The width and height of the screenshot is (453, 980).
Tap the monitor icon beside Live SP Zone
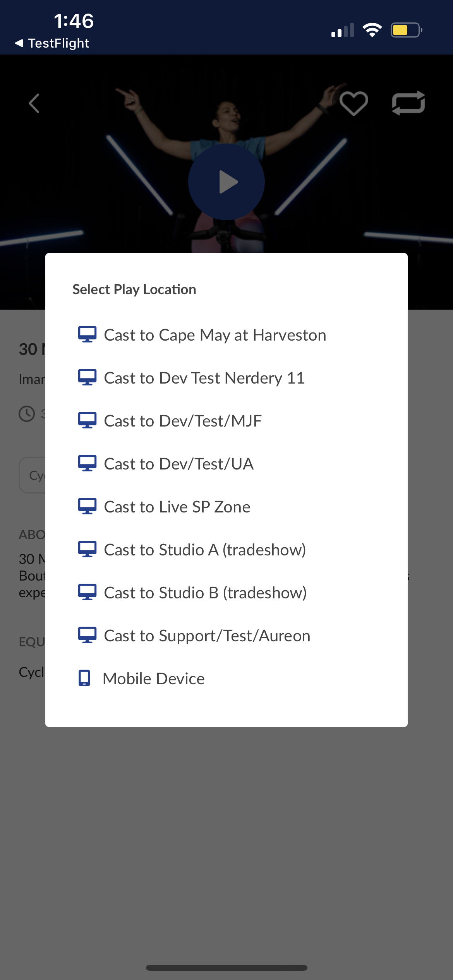tap(88, 506)
